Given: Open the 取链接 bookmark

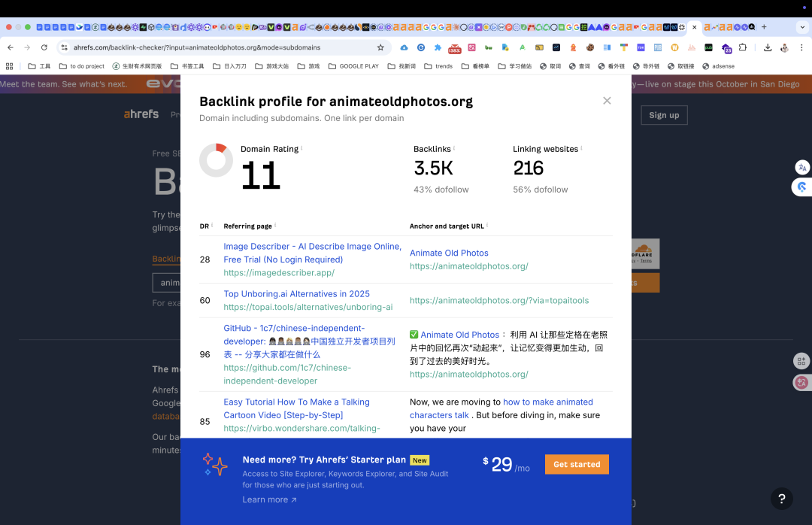Looking at the screenshot, I should [680, 66].
